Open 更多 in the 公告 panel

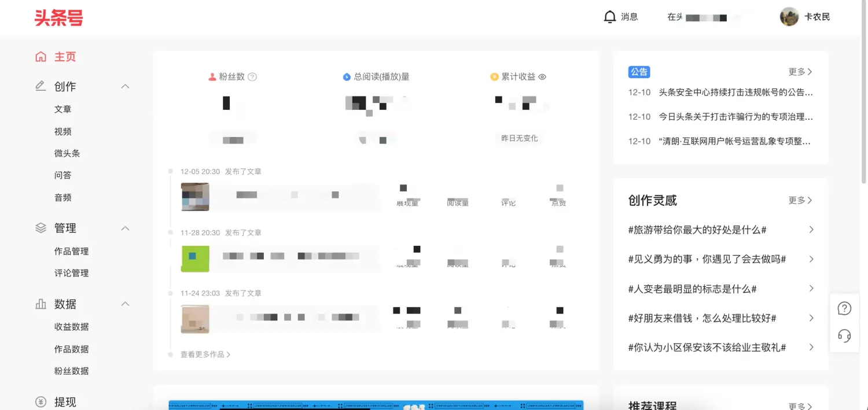800,72
